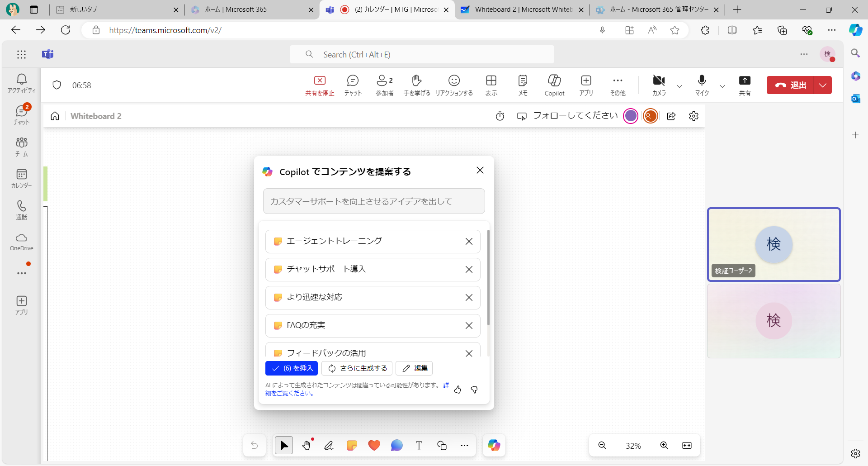The height and width of the screenshot is (466, 868).
Task: Expand the leave call options dropdown
Action: (x=823, y=85)
